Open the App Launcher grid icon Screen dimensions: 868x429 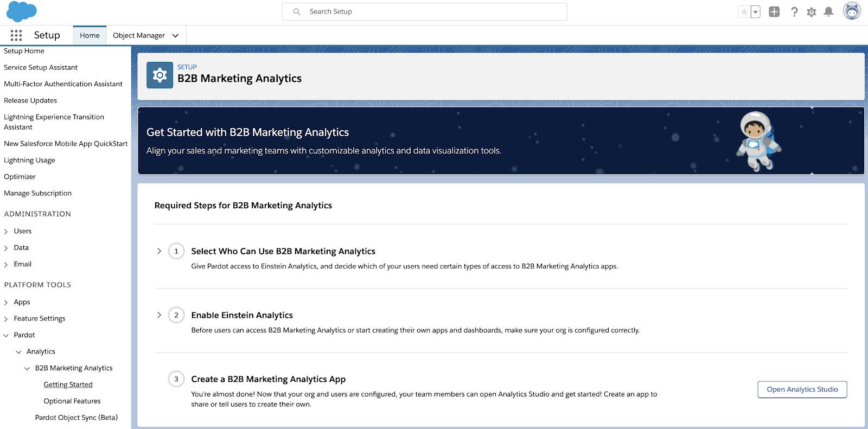coord(16,35)
